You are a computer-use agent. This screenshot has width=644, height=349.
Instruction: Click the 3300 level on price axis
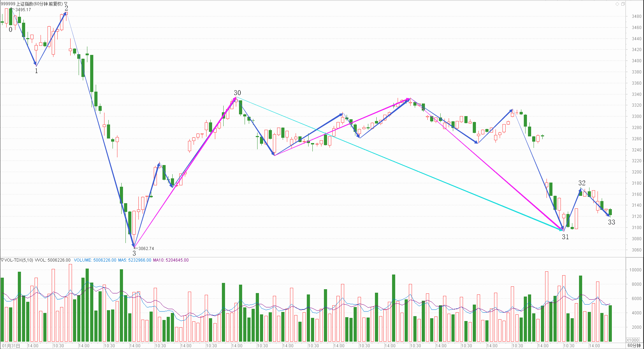pyautogui.click(x=636, y=116)
